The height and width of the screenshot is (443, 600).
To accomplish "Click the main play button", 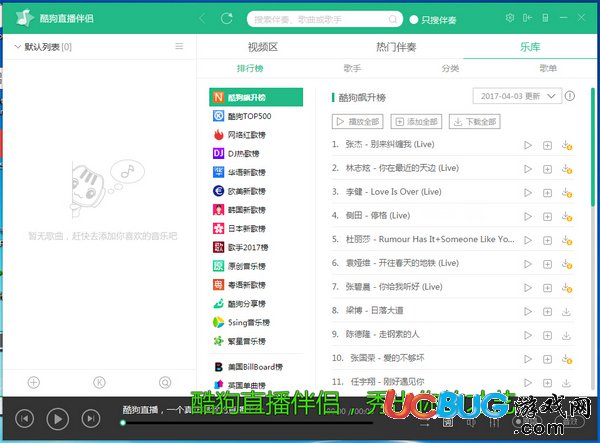I will pyautogui.click(x=57, y=419).
